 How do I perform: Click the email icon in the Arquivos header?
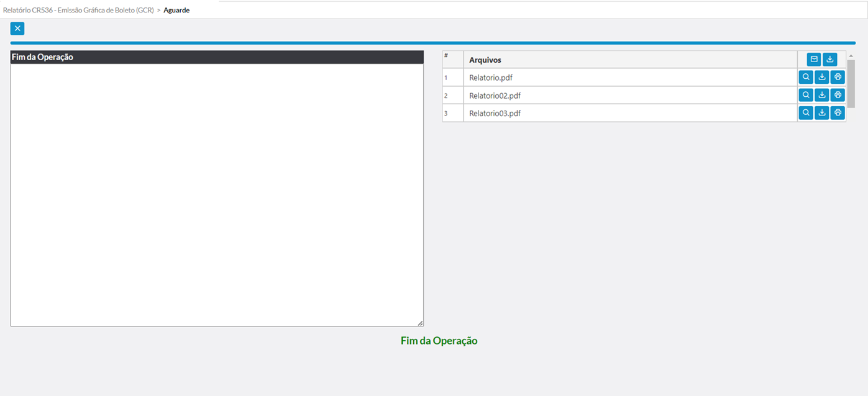tap(814, 60)
